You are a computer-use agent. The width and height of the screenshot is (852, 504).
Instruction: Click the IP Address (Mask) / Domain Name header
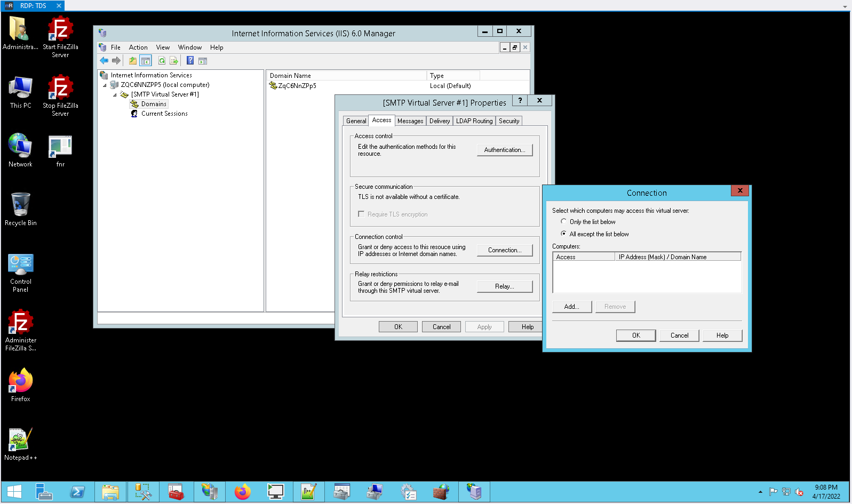[x=678, y=257]
